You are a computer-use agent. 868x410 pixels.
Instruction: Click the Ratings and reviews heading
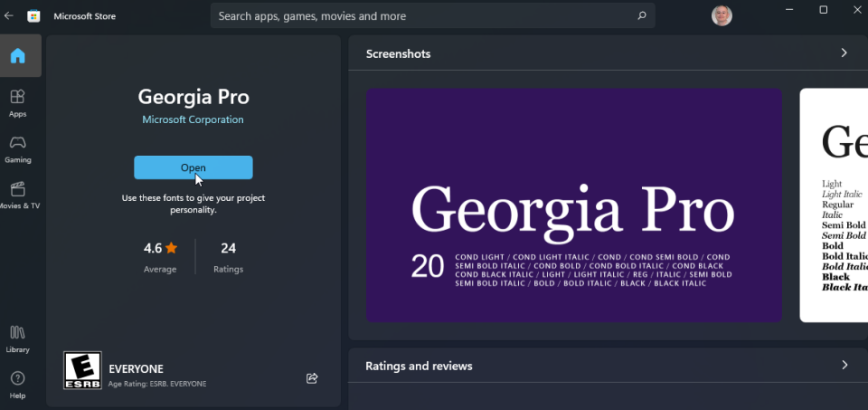point(419,367)
